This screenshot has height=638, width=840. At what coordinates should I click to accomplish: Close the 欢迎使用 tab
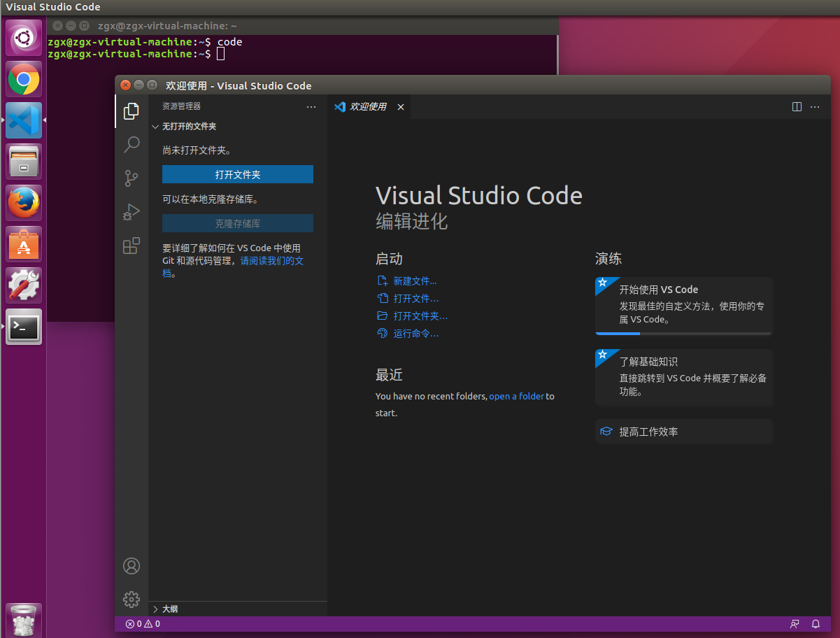coord(401,107)
